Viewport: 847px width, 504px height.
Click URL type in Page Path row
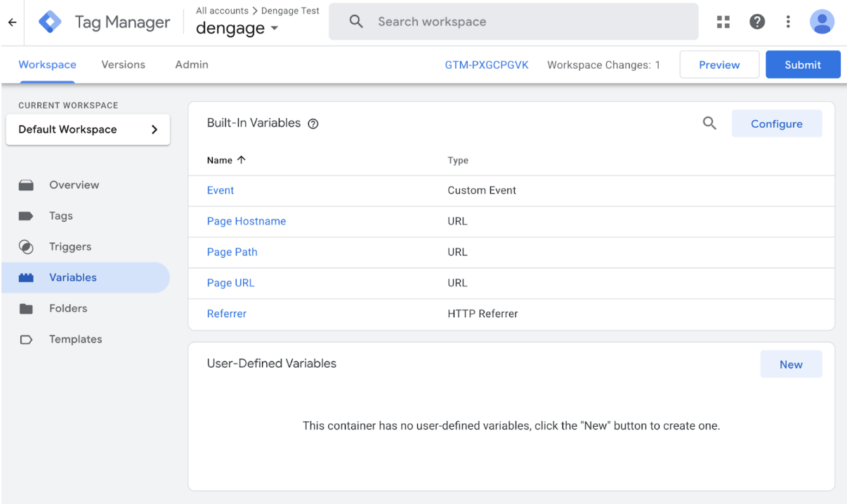(457, 252)
